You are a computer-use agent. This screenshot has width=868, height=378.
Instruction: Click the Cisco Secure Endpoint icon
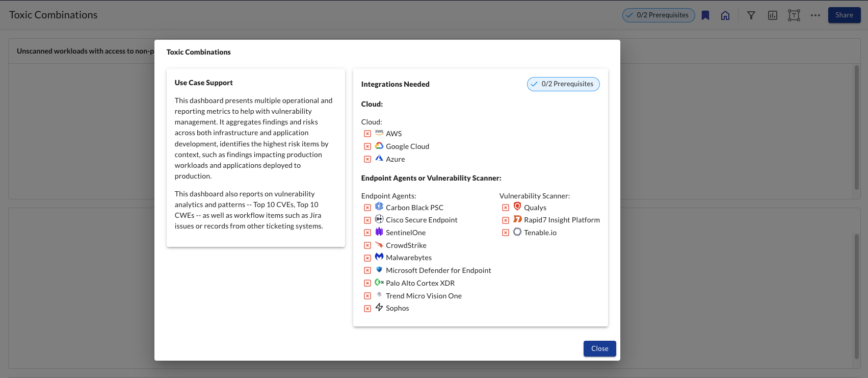pyautogui.click(x=379, y=219)
